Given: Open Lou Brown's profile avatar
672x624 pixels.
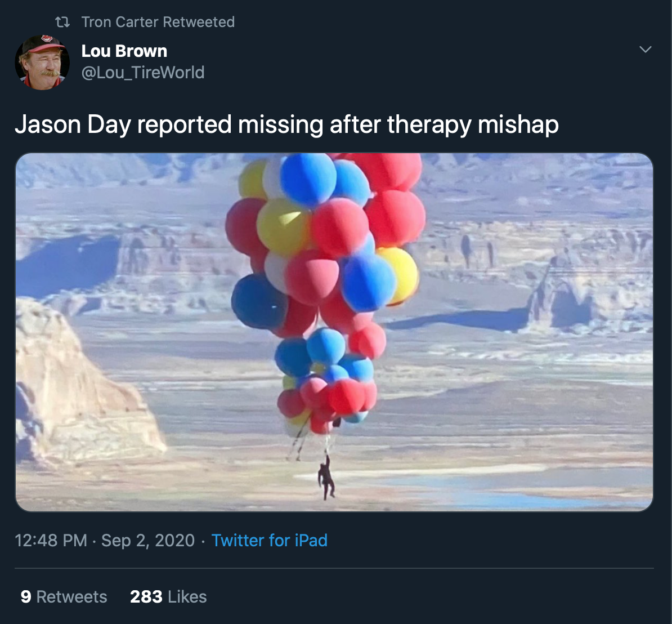Looking at the screenshot, I should tap(42, 62).
